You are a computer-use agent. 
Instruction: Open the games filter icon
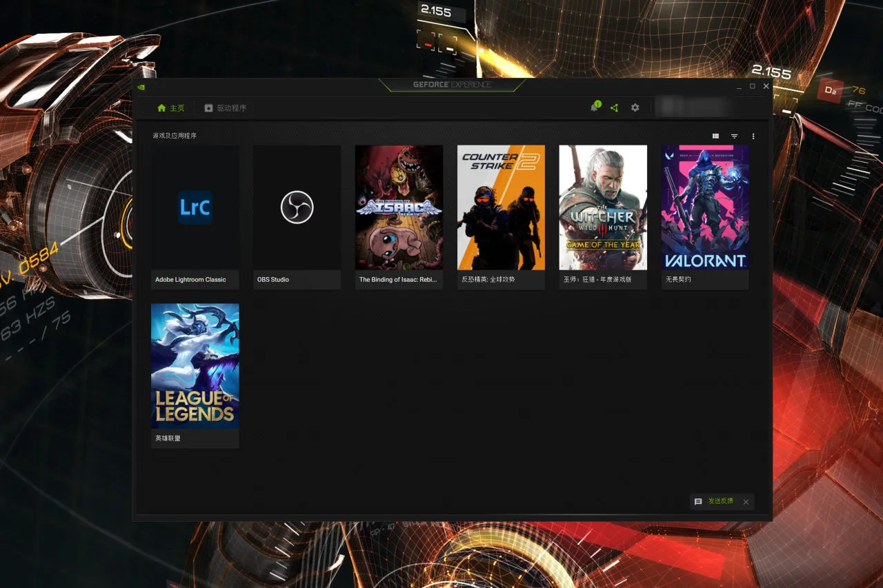(x=734, y=136)
